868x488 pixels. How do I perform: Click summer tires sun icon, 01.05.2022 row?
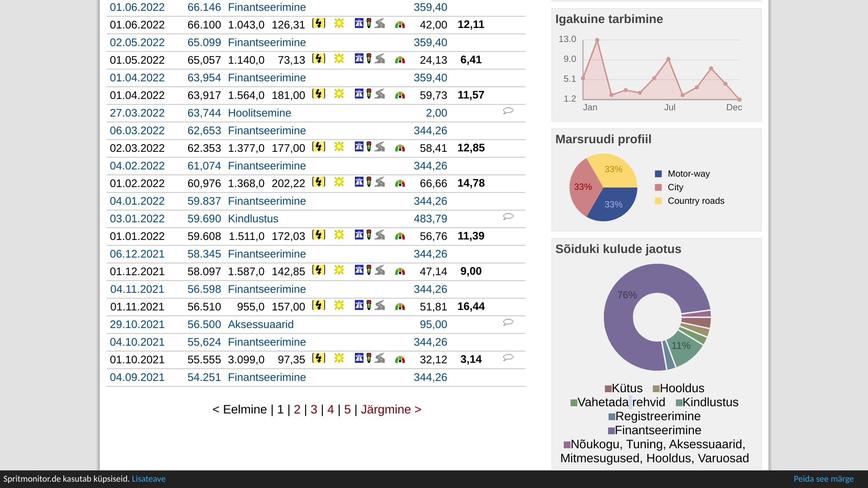pyautogui.click(x=339, y=59)
